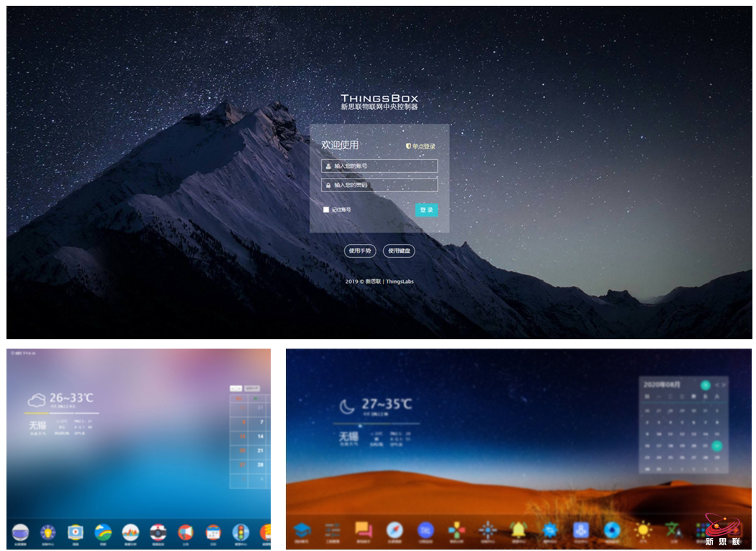Image resolution: width=756 pixels, height=551 pixels.
Task: Click the 单点登录 single sign-on link
Action: point(420,146)
